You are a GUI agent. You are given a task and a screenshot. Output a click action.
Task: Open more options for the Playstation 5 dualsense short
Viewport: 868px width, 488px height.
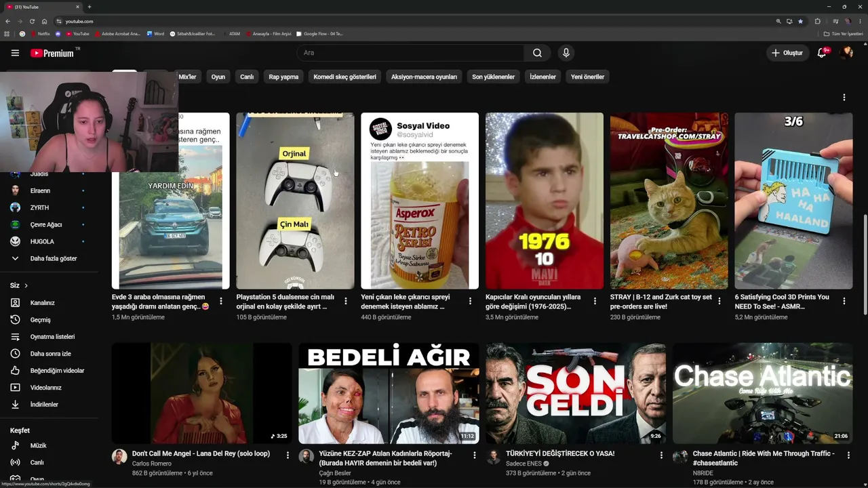346,301
